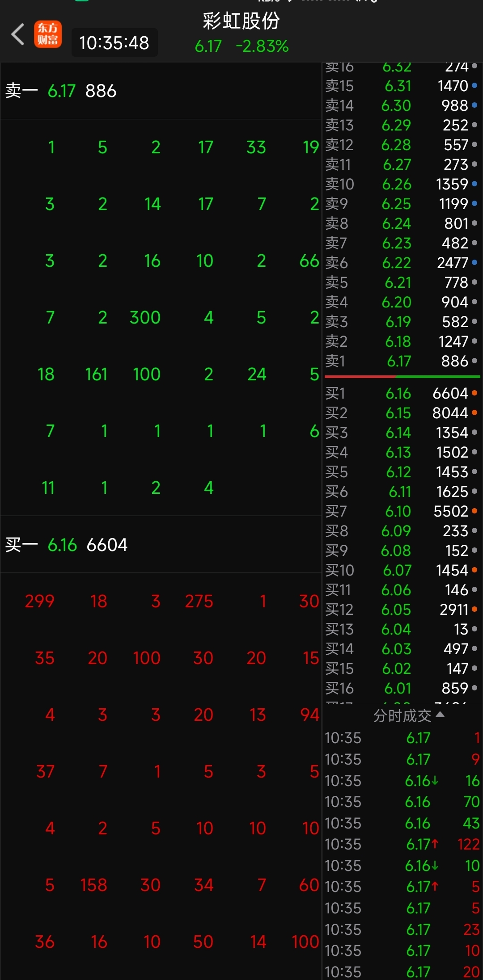Viewport: 483px width, 980px height.
Task: Collapse the 分时成交 panel arrow
Action: pos(440,715)
